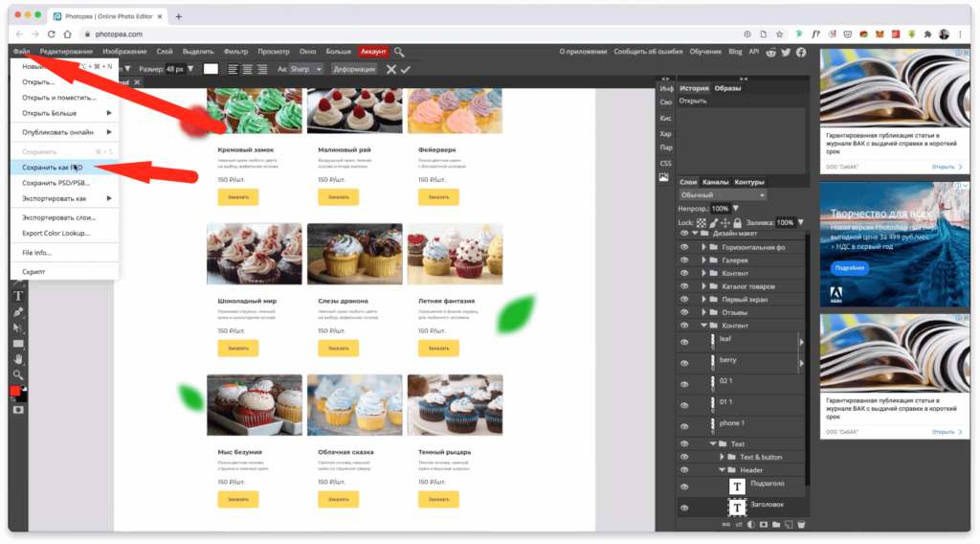Toggle Quick Mask mode icon
The image size is (980, 544).
point(17,409)
